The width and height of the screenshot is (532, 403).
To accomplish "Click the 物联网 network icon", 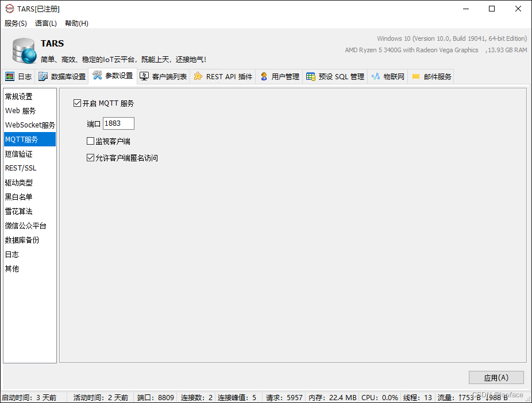I will tap(376, 76).
